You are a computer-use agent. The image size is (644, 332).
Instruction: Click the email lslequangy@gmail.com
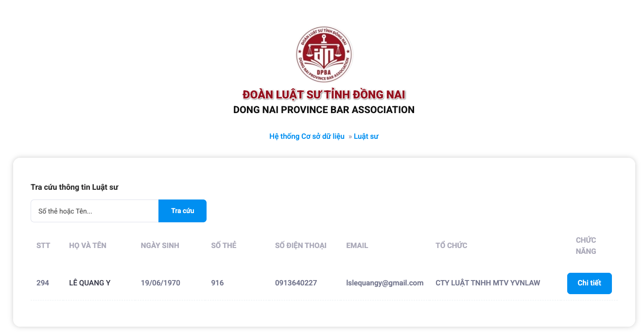[385, 282]
